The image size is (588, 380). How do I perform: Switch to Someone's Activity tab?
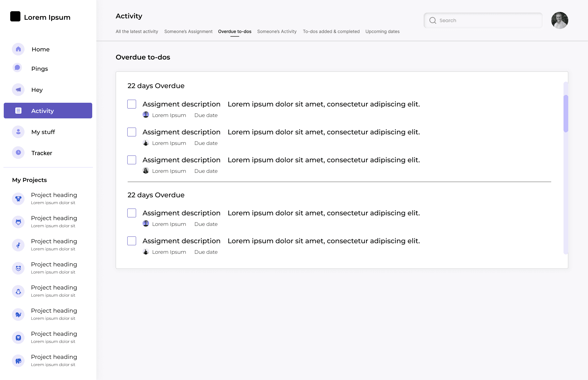277,31
